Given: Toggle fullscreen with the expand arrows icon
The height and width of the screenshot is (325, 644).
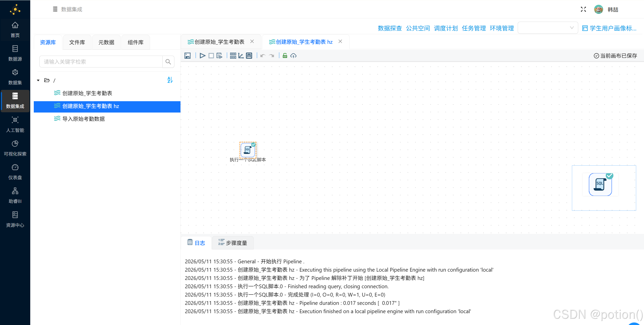Looking at the screenshot, I should click(x=583, y=9).
